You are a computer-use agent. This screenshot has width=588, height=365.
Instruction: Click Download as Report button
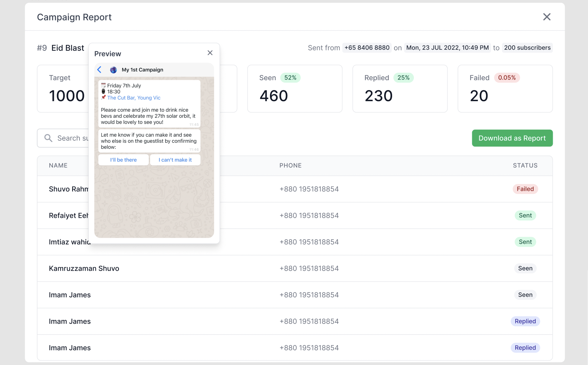(512, 138)
